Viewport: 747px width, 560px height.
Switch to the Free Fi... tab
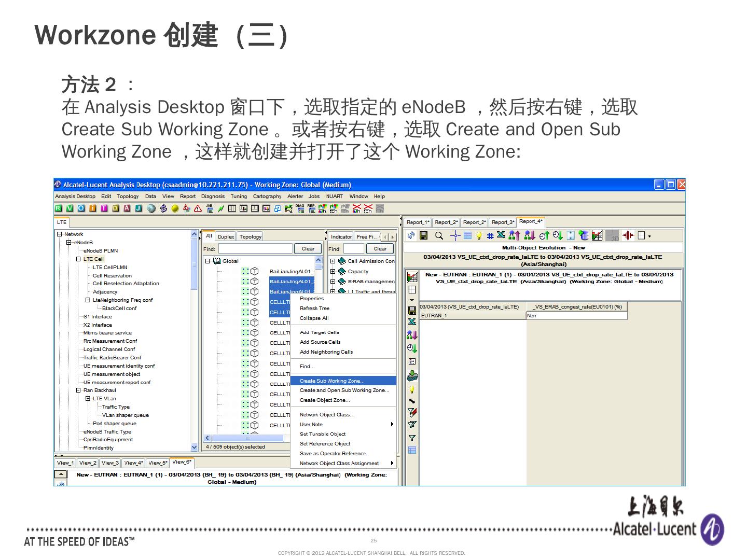pos(367,236)
